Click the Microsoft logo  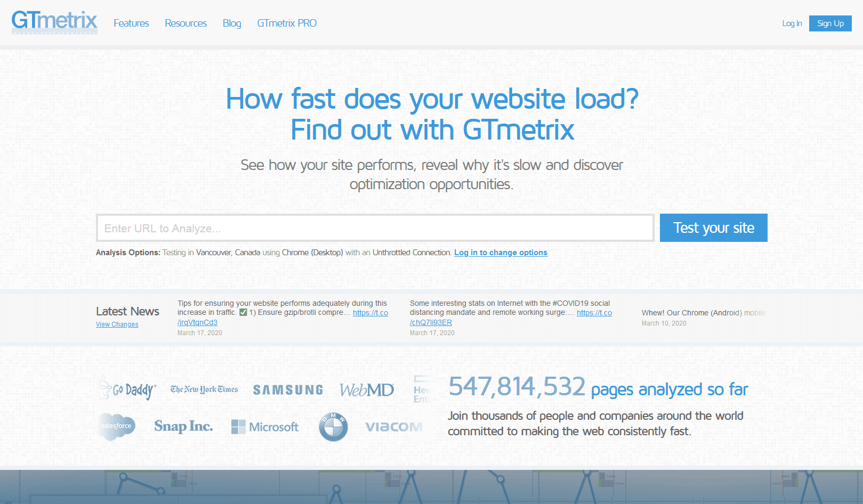coord(265,427)
